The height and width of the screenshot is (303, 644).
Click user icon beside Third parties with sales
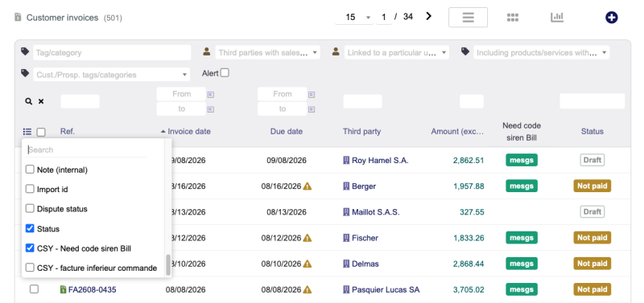(x=207, y=51)
